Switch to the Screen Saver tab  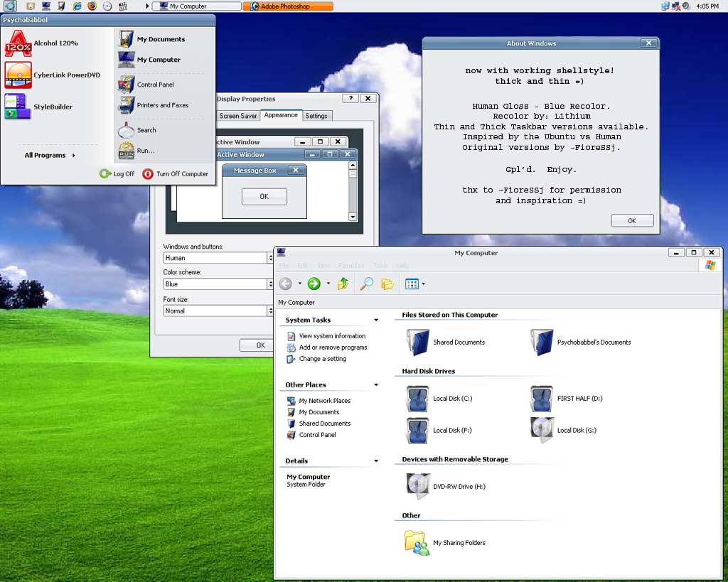pyautogui.click(x=237, y=116)
